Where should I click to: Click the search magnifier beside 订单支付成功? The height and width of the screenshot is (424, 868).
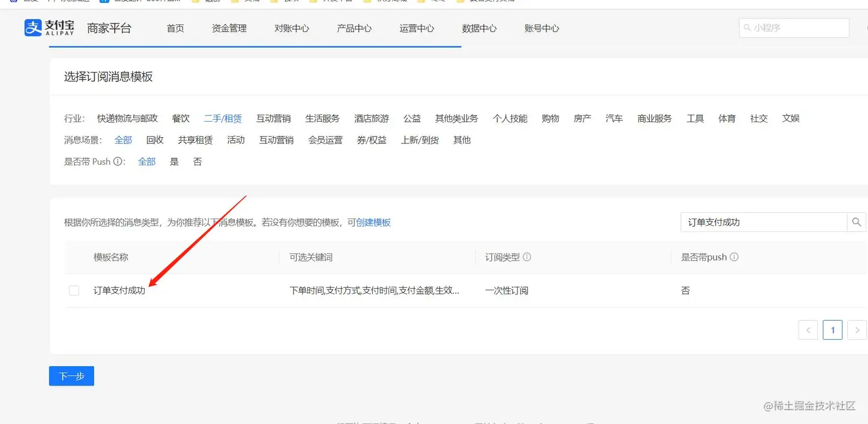point(856,222)
